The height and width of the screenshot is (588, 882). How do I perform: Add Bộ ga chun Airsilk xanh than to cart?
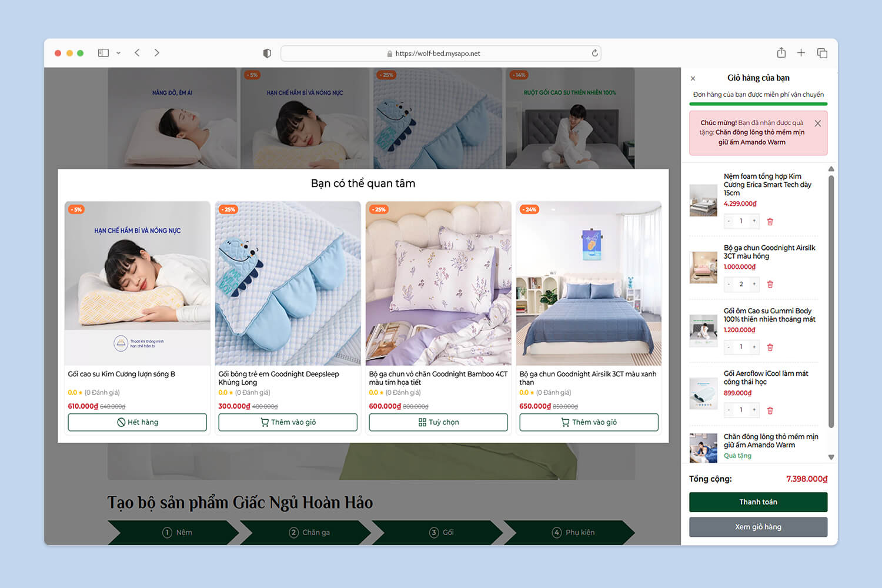[589, 422]
